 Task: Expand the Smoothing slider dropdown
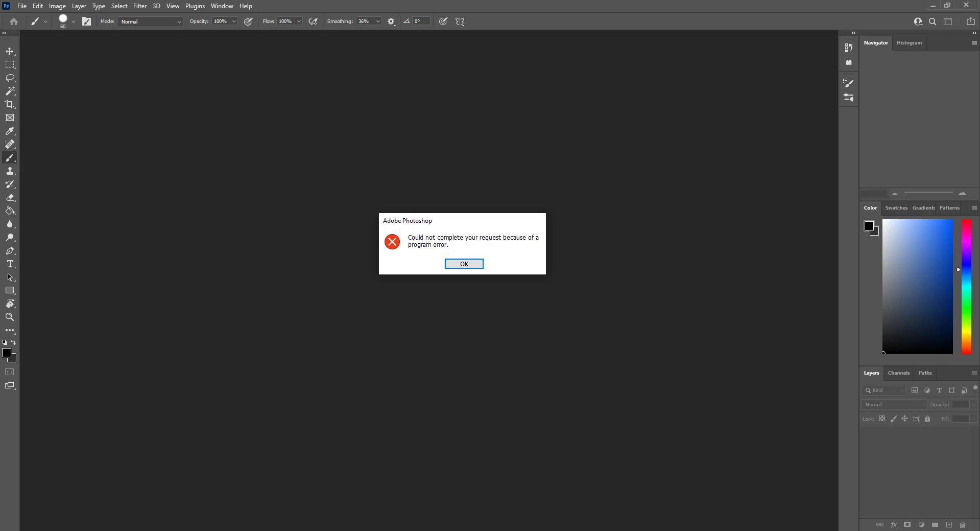pos(378,21)
